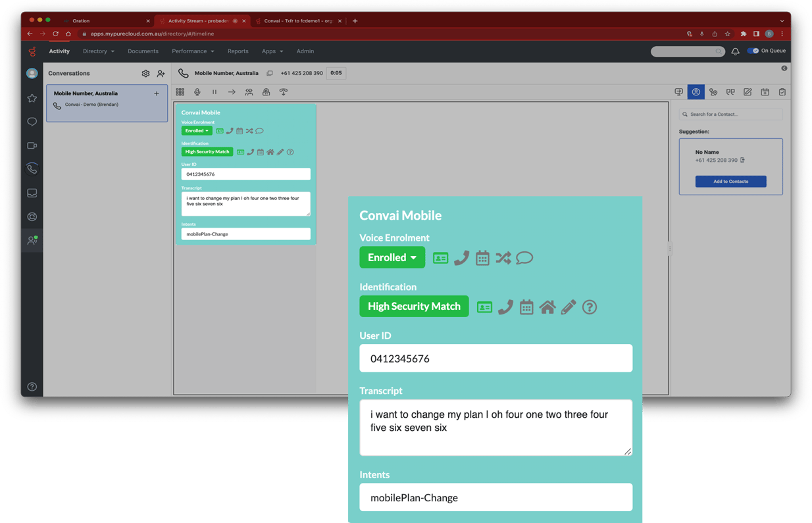The height and width of the screenshot is (523, 812).
Task: Open the Chrome tab list chevron
Action: tap(782, 21)
